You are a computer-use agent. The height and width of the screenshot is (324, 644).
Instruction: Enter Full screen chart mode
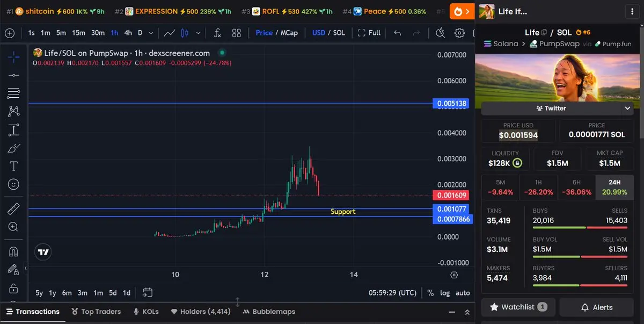coord(369,33)
